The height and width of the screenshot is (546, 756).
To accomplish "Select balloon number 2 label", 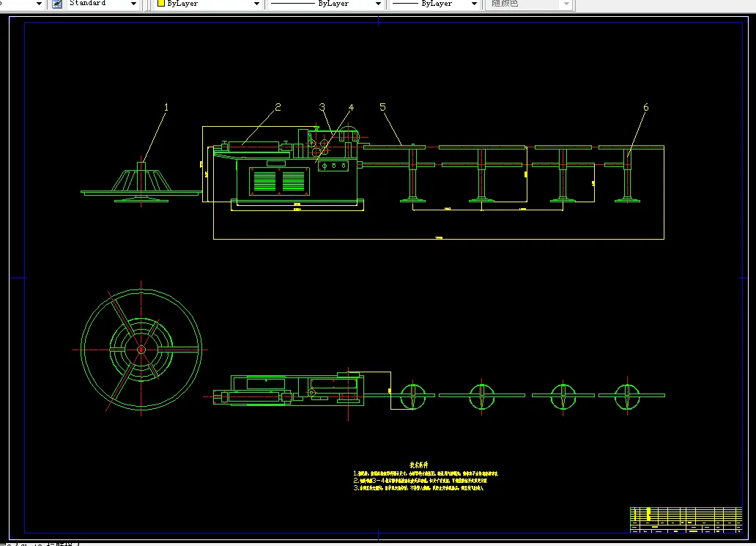I will 278,107.
